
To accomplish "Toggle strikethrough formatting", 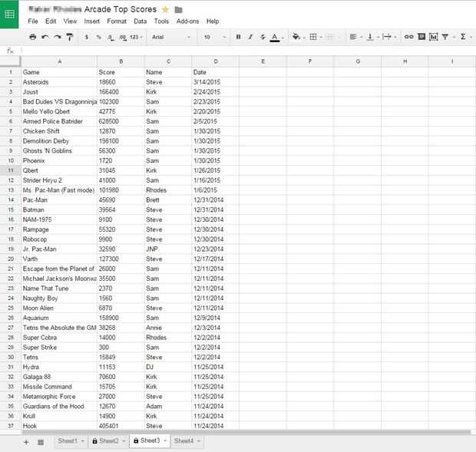I will tap(263, 37).
